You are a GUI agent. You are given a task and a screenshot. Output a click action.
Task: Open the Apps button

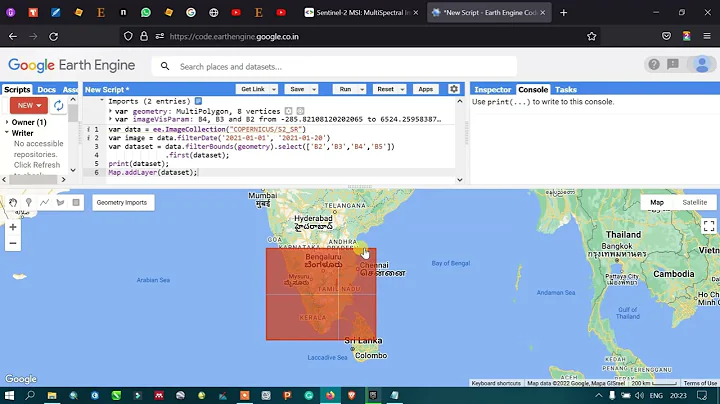coord(426,89)
